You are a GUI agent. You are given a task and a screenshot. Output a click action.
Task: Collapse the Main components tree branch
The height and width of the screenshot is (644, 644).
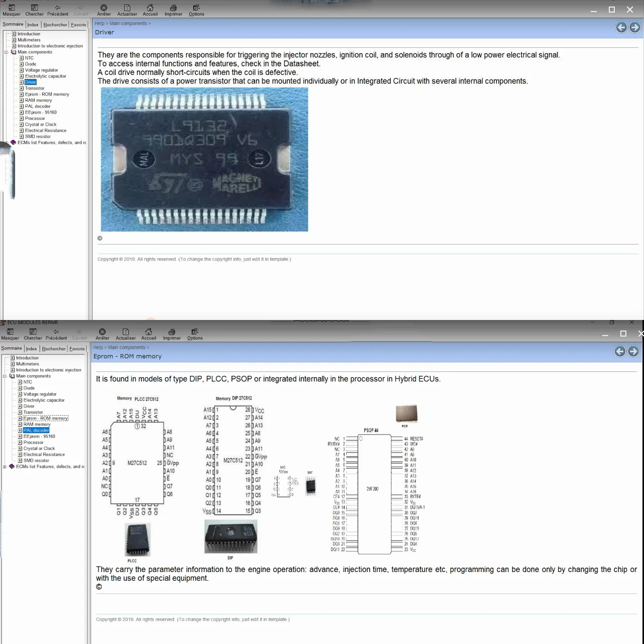pyautogui.click(x=7, y=52)
